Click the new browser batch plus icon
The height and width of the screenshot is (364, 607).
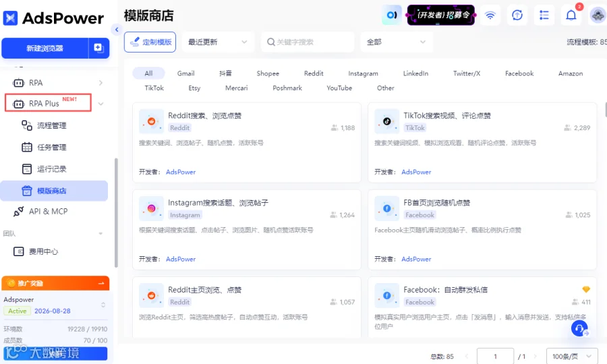tap(98, 48)
